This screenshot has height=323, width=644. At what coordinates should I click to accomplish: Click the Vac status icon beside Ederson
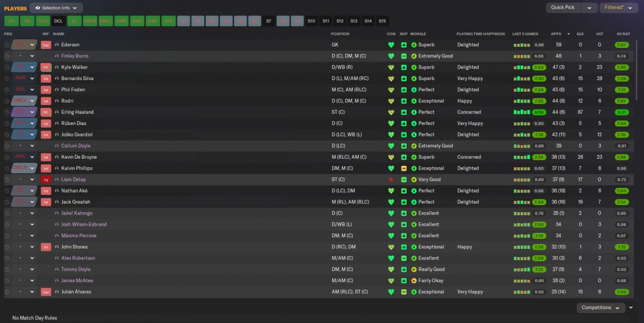pos(46,45)
